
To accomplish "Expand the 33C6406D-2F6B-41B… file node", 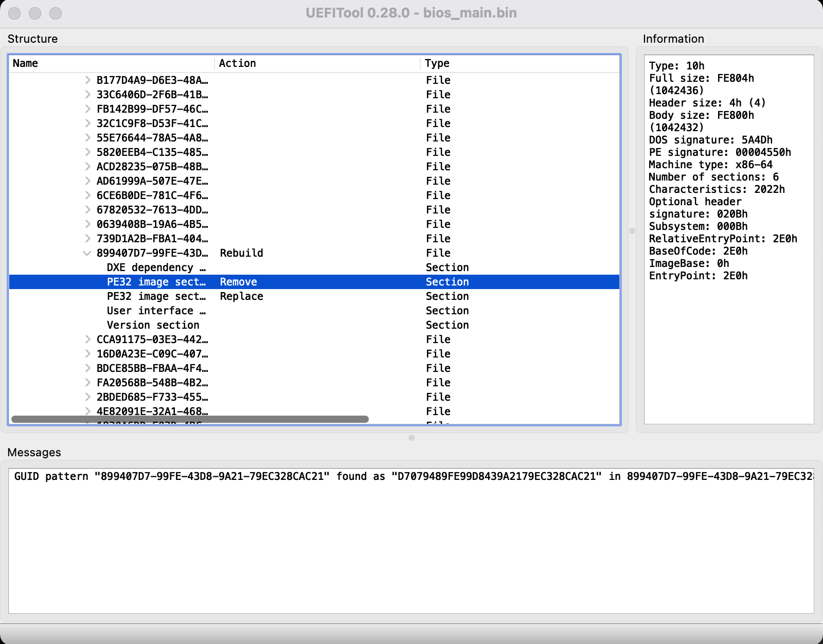I will tap(88, 95).
